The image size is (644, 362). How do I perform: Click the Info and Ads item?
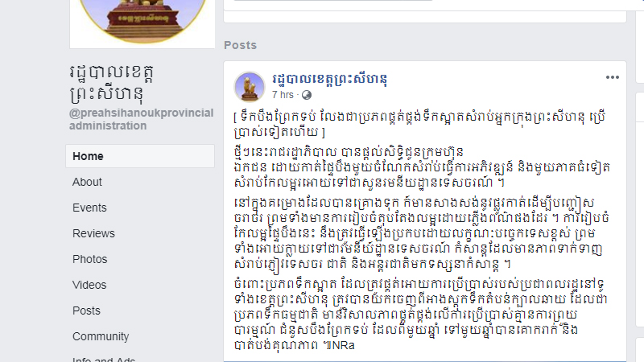coord(104,359)
